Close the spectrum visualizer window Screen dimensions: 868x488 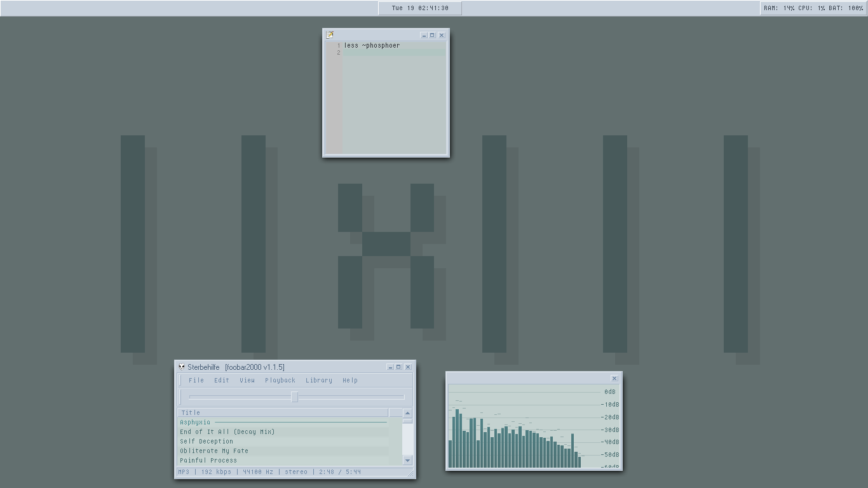[614, 379]
